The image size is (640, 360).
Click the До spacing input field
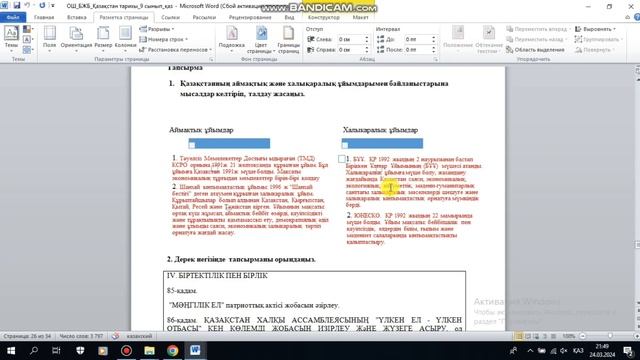click(417, 40)
